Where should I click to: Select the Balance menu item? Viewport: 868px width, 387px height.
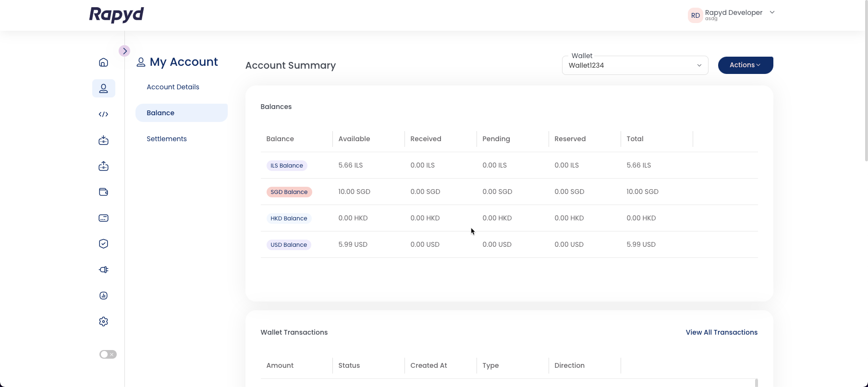(182, 113)
